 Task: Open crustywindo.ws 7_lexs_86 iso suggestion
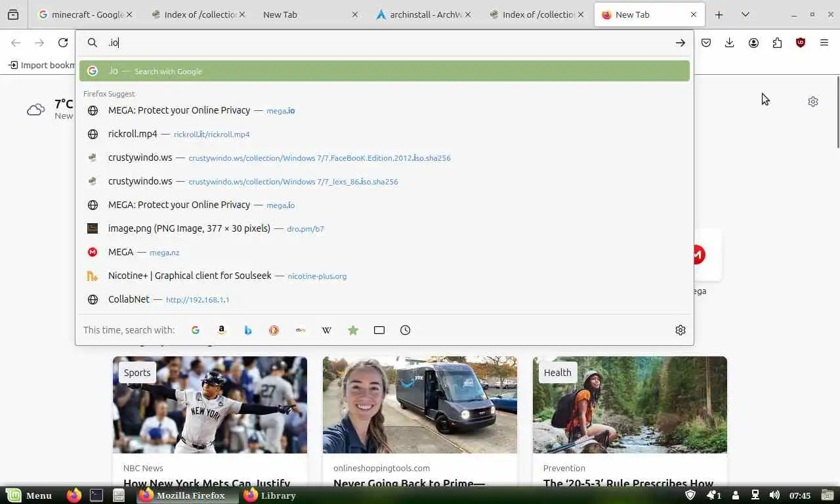[385, 181]
